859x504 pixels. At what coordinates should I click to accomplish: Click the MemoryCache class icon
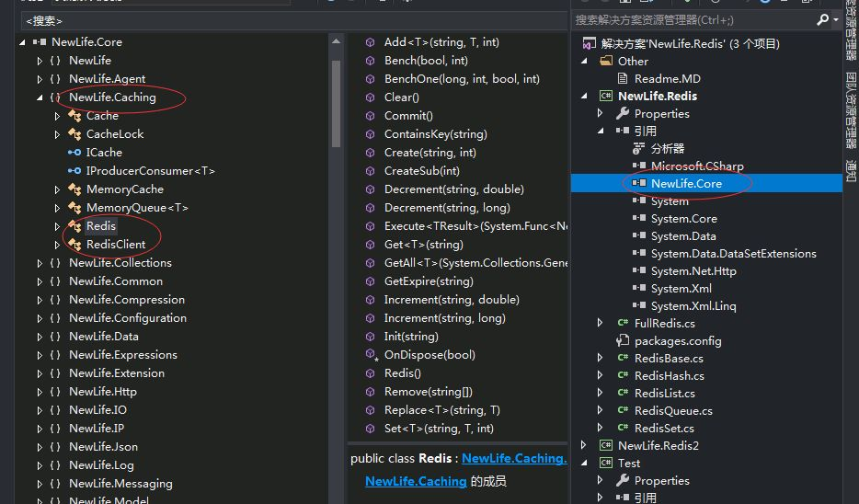tap(74, 189)
